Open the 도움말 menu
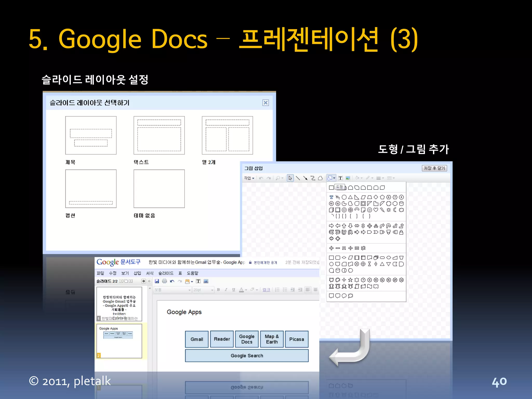The image size is (532, 399). tap(192, 273)
